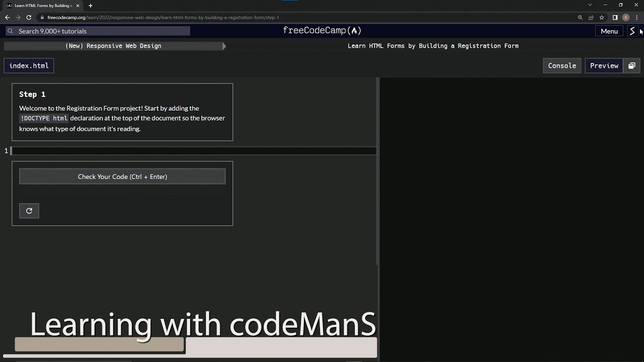Click the Step 1 heading
The height and width of the screenshot is (362, 644).
32,94
